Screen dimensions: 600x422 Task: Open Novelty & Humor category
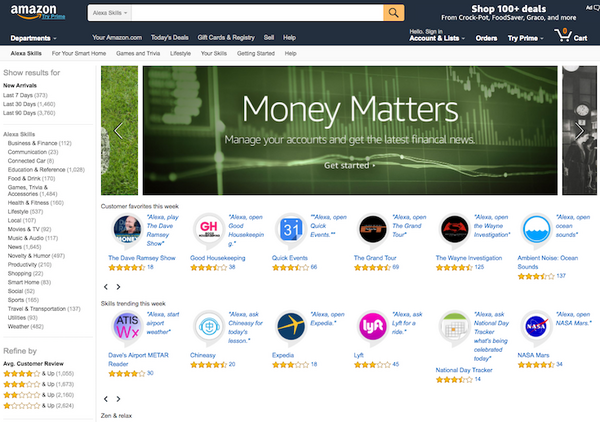click(36, 256)
